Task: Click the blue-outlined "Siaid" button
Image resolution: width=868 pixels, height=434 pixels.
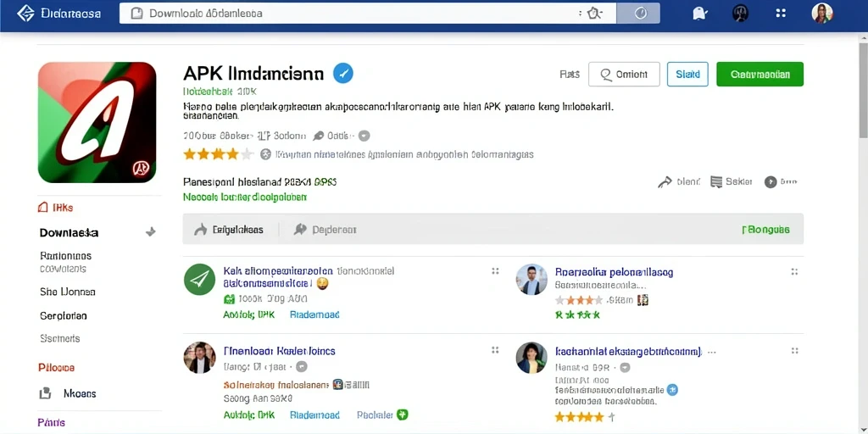Action: pos(687,75)
